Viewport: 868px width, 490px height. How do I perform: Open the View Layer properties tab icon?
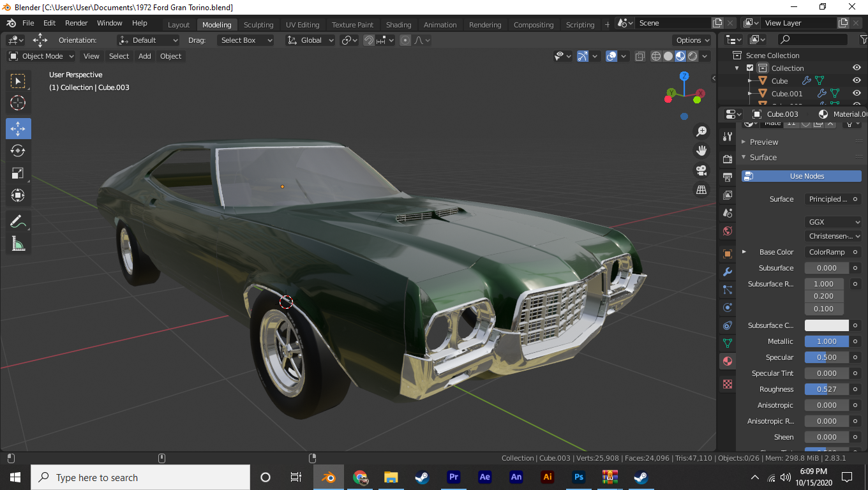[727, 195]
